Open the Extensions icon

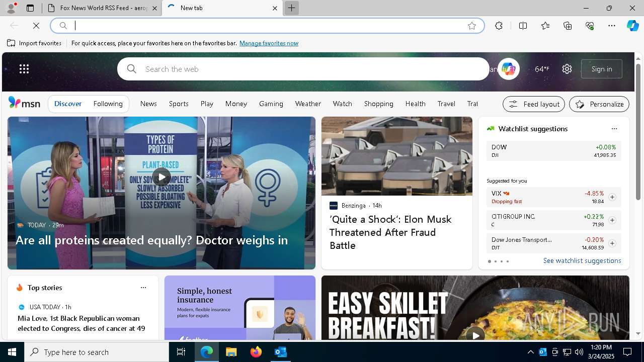coord(499,26)
